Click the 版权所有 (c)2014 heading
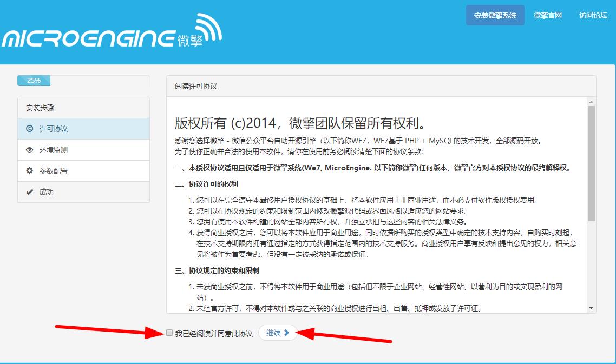Screen dimensions: 616x364 [300, 123]
